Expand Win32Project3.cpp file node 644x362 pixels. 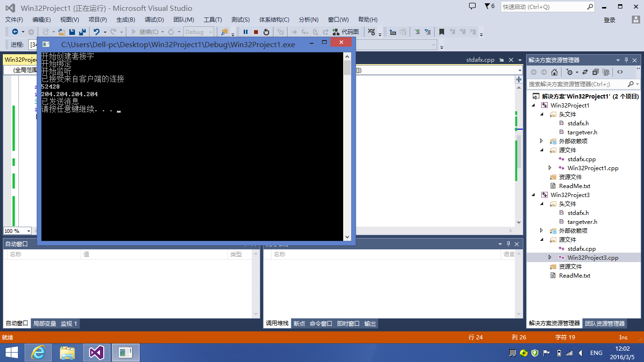(550, 257)
